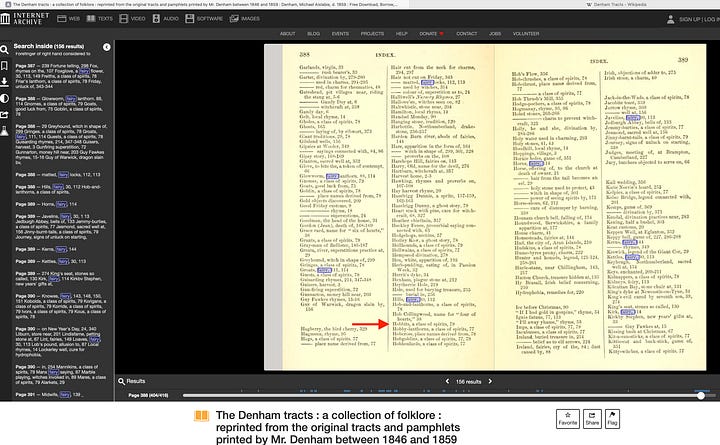Click the page navigation slider handle
The image size is (720, 445).
click(x=701, y=395)
